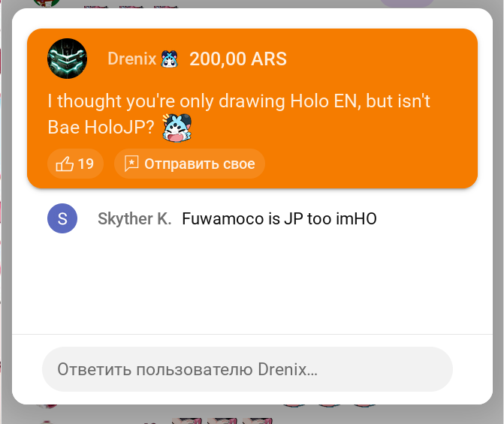Click the 200,00 ARS donation amount
This screenshot has width=504, height=424.
click(238, 59)
